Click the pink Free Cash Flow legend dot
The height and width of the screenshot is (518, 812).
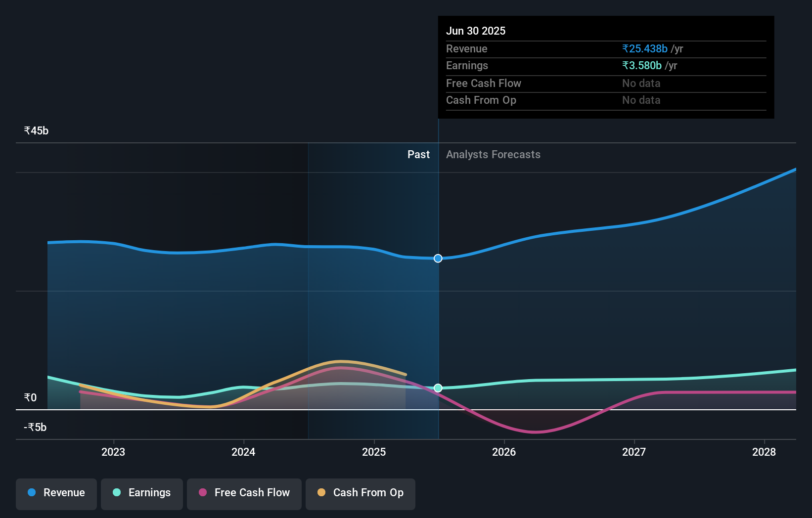point(202,493)
